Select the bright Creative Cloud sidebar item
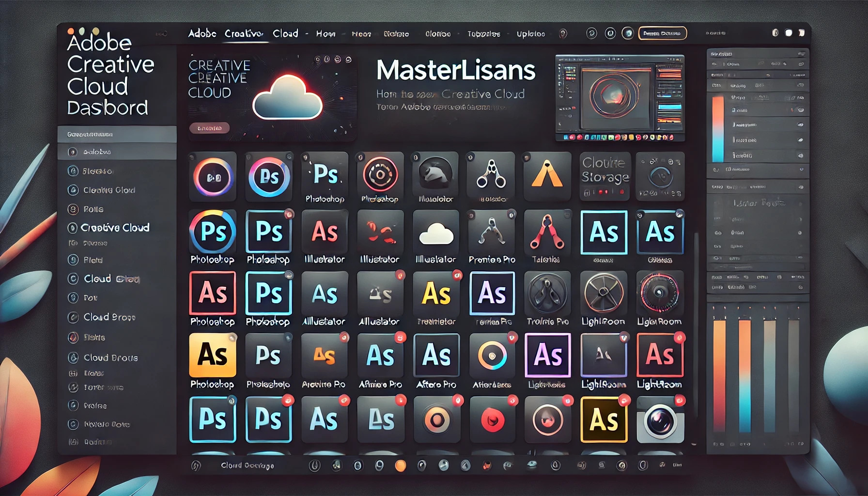Image resolution: width=868 pixels, height=496 pixels. click(x=116, y=228)
